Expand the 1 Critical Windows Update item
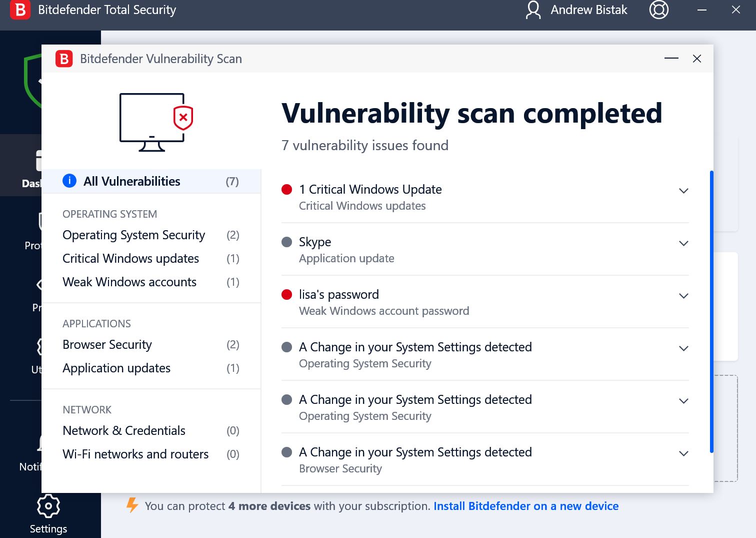The width and height of the screenshot is (756, 538). click(683, 191)
